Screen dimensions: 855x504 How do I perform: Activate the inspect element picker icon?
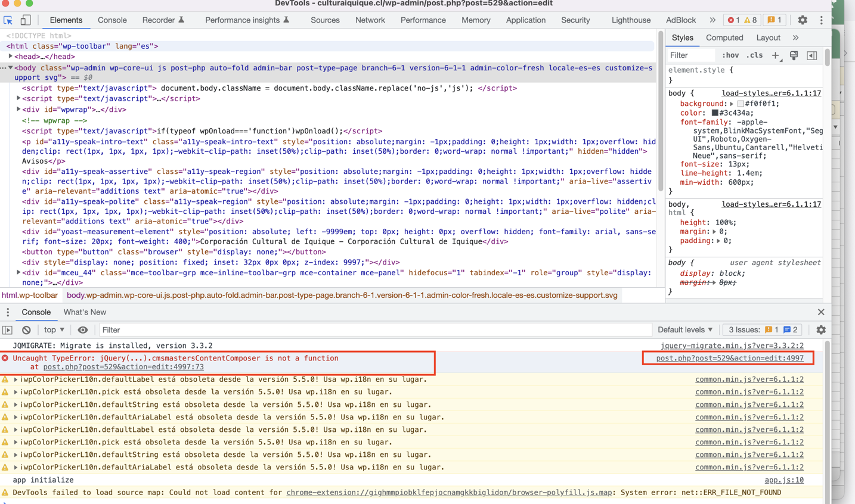tap(8, 20)
